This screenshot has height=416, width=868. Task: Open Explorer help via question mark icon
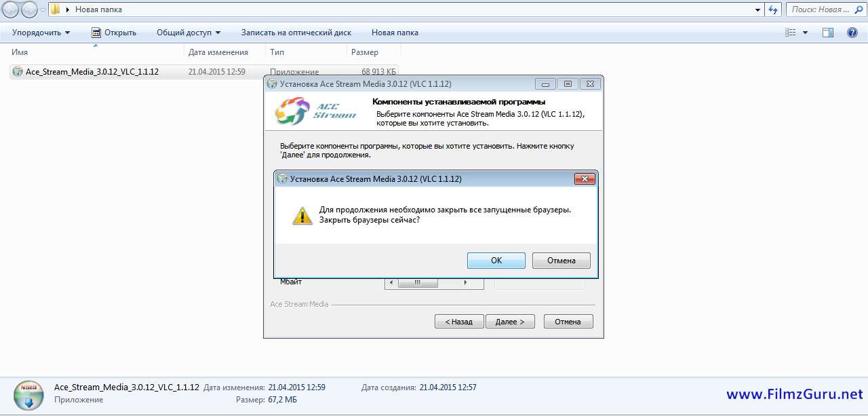[x=852, y=33]
